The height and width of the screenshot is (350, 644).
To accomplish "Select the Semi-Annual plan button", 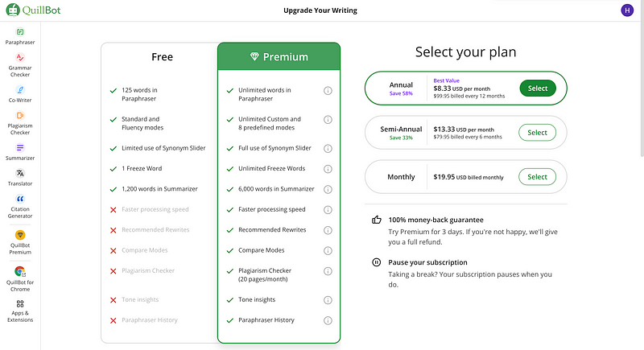I will coord(537,133).
